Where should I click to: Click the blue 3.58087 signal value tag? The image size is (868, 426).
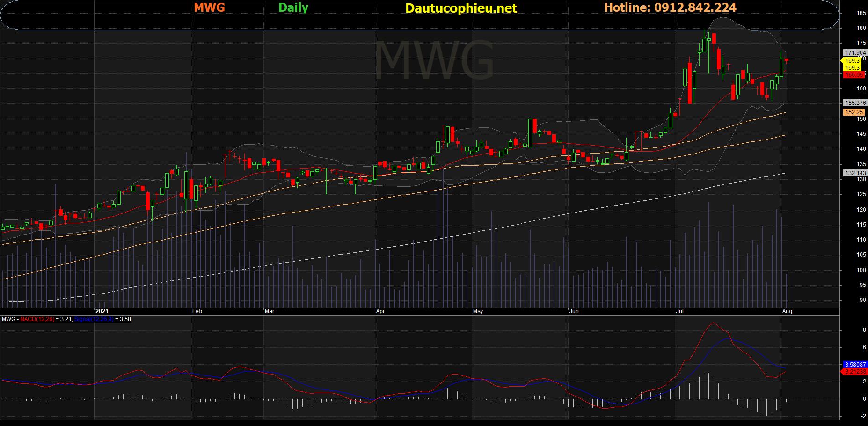(x=855, y=365)
